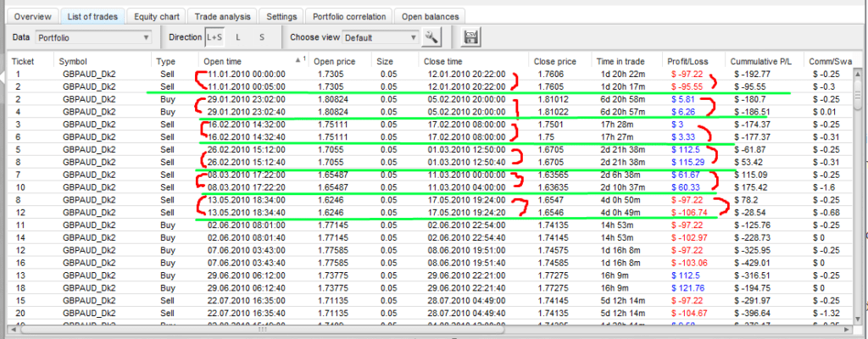The width and height of the screenshot is (868, 339).
Task: Click profit value $ 115.29
Action: click(688, 163)
